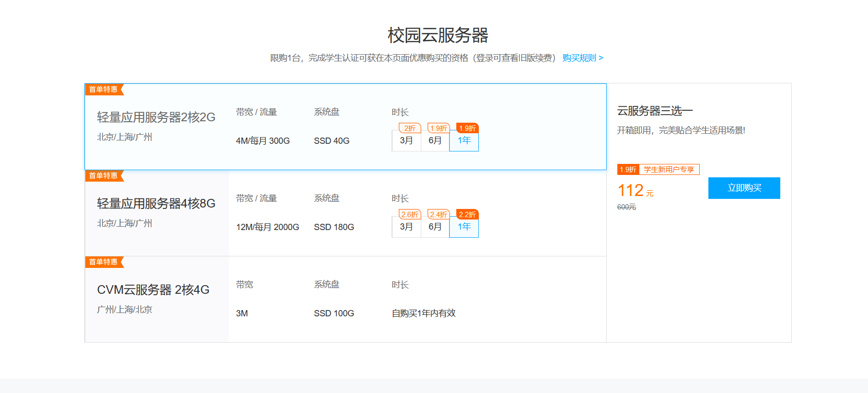
Task: Click the 2.4折 discount tag on the 4核8G plan
Action: click(x=439, y=214)
